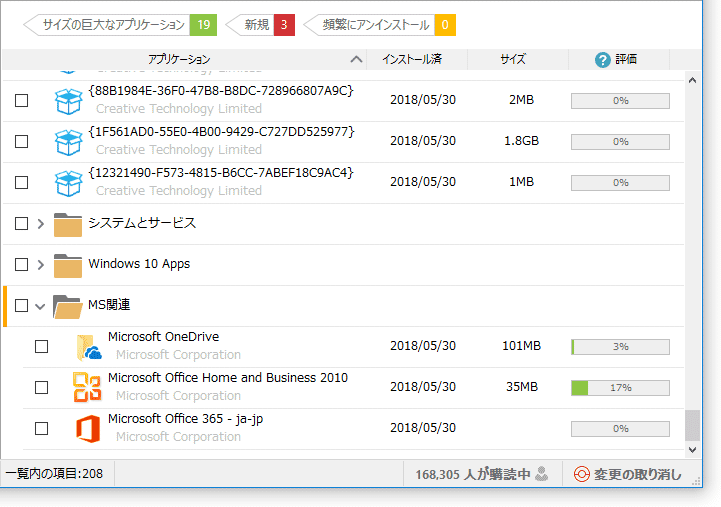Select Microsoft Office 365 - ja-jp name
This screenshot has width=721, height=507.
point(186,419)
